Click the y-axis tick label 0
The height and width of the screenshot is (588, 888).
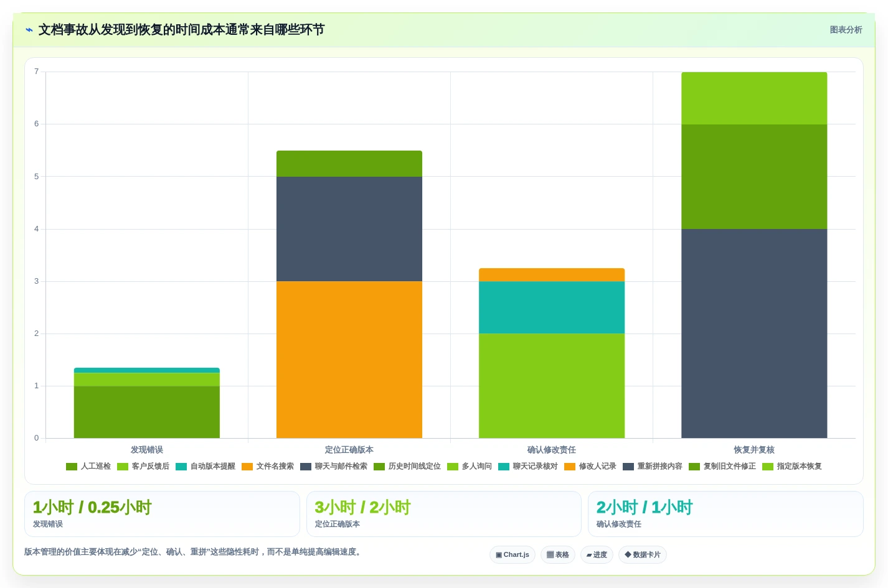[x=36, y=438]
